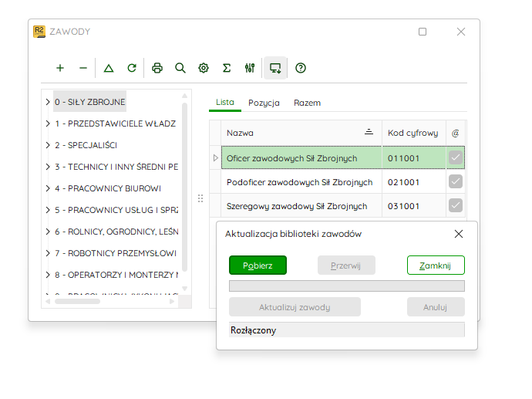Expand the 4 - PRACOWNICY BIUROWI node
The height and width of the screenshot is (399, 532).
[x=48, y=188]
